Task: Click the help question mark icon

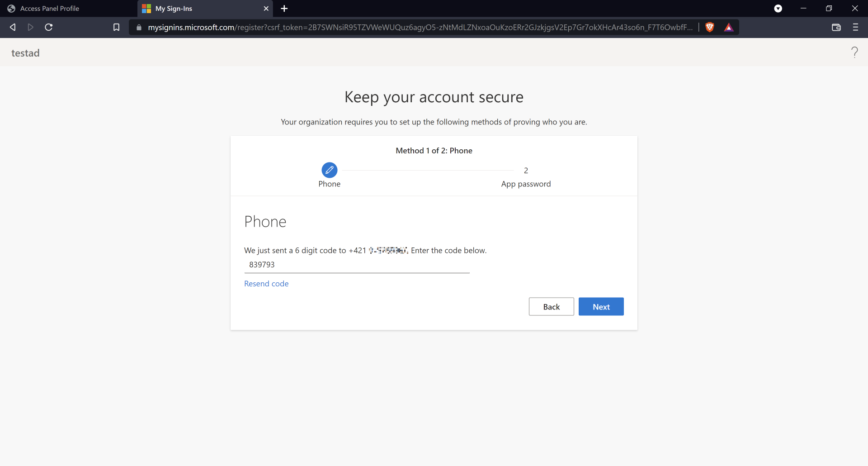Action: [854, 52]
